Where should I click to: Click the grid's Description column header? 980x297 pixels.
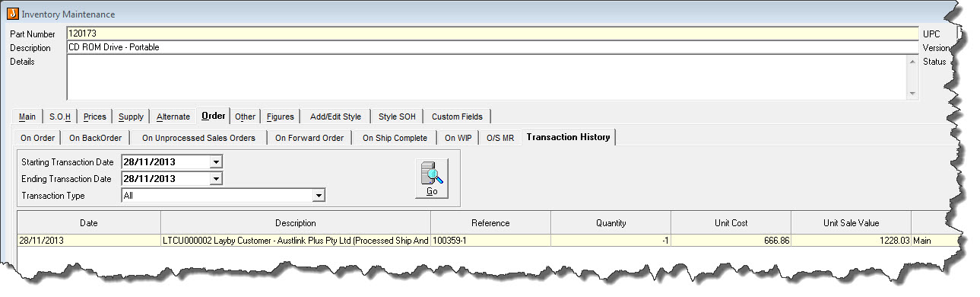tap(296, 223)
